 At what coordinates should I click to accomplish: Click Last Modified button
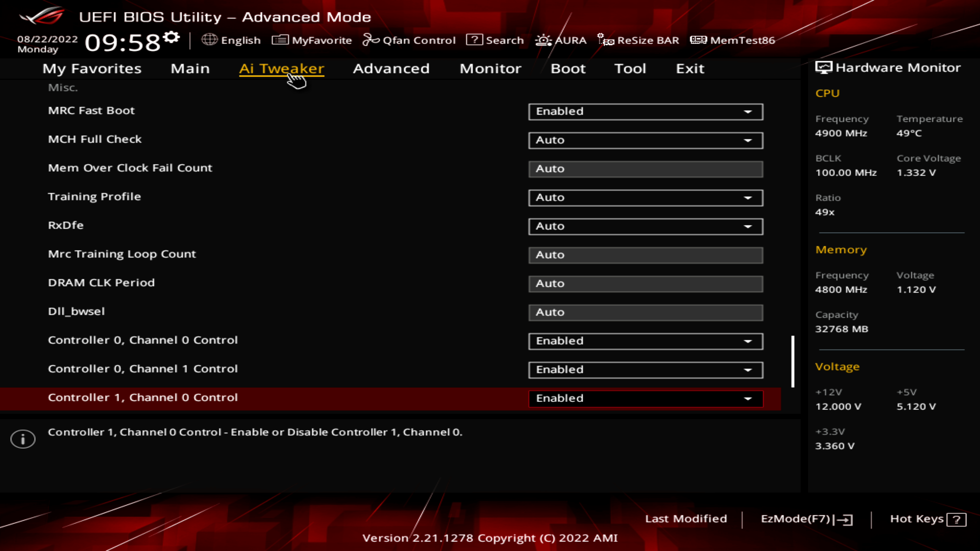[x=686, y=518]
